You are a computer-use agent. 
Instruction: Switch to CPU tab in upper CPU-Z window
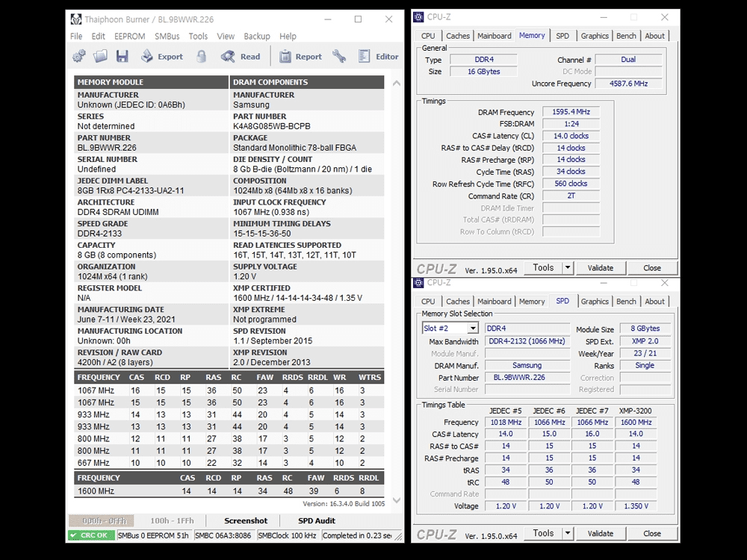pyautogui.click(x=428, y=36)
